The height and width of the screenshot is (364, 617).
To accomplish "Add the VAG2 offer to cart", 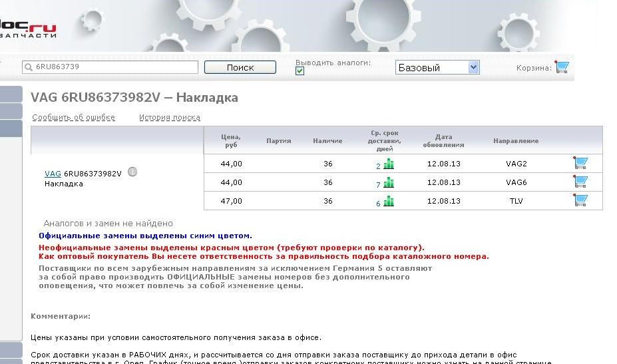I will [580, 163].
